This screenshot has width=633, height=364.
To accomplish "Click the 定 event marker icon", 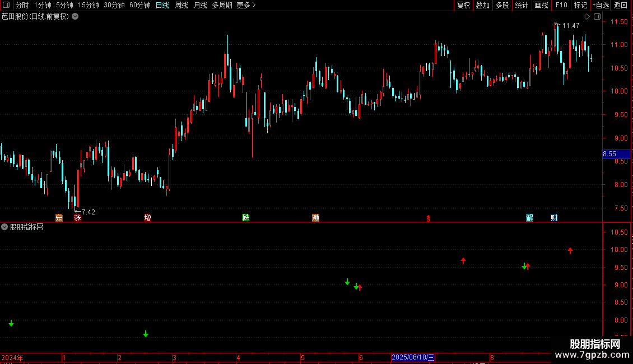I will tap(59, 218).
